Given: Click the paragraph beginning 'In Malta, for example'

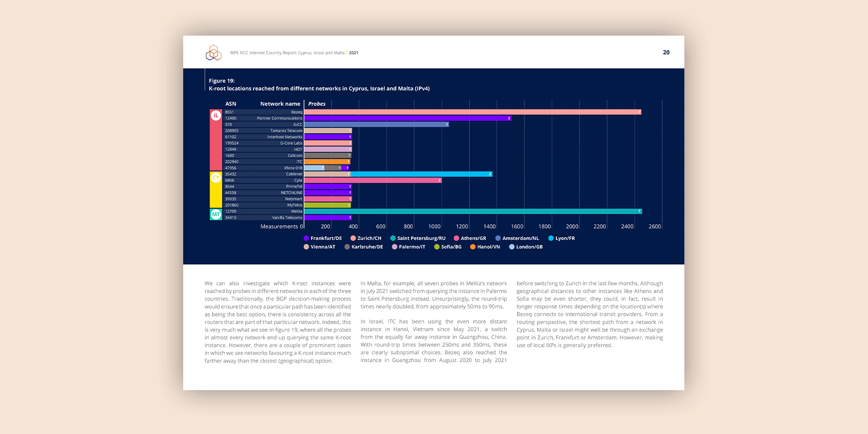Looking at the screenshot, I should pos(434,295).
